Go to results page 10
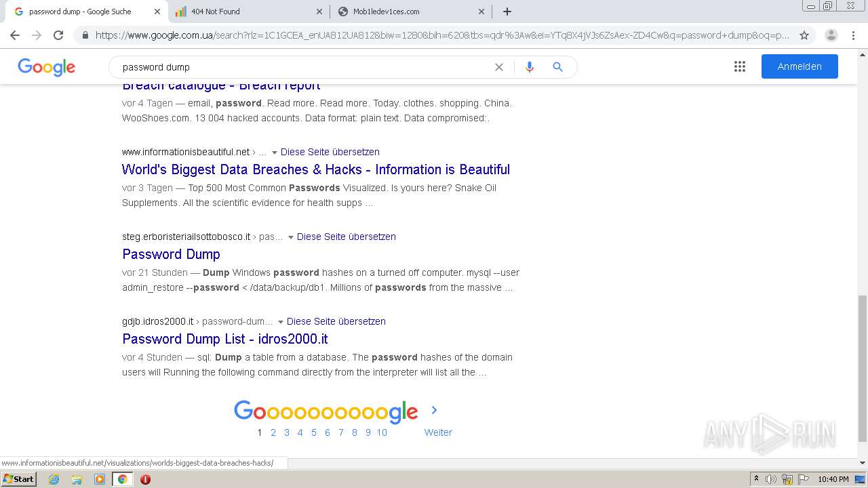The image size is (868, 488). click(x=382, y=432)
